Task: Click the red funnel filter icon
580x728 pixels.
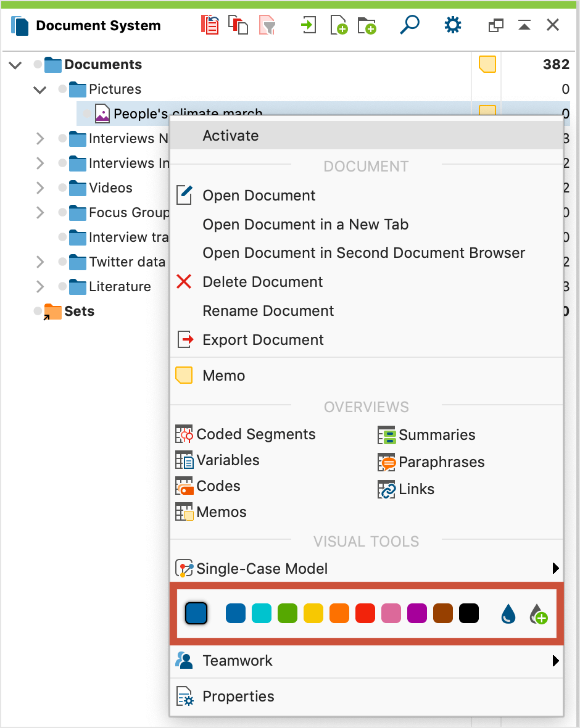Action: click(x=267, y=25)
